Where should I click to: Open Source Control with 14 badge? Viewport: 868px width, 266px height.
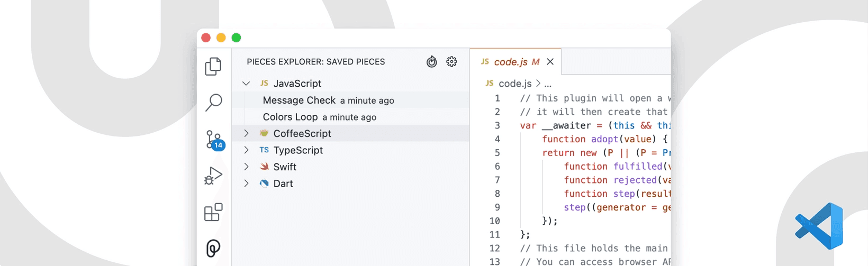pos(215,140)
